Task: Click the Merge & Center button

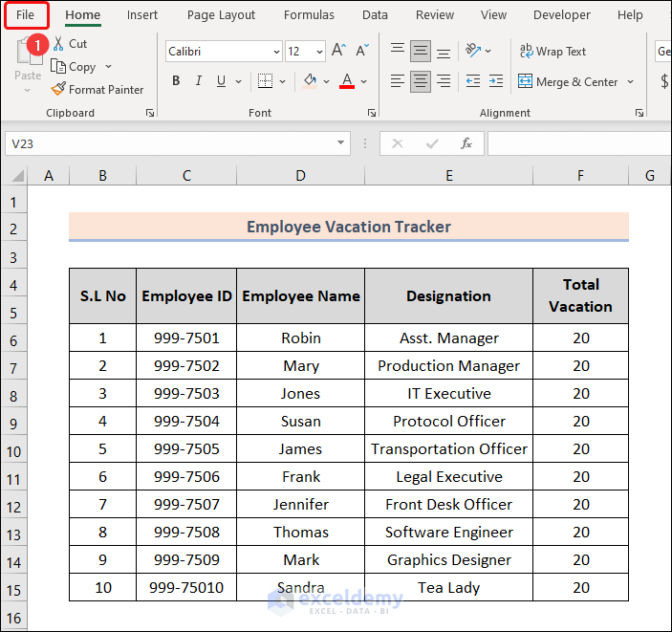Action: 569,81
